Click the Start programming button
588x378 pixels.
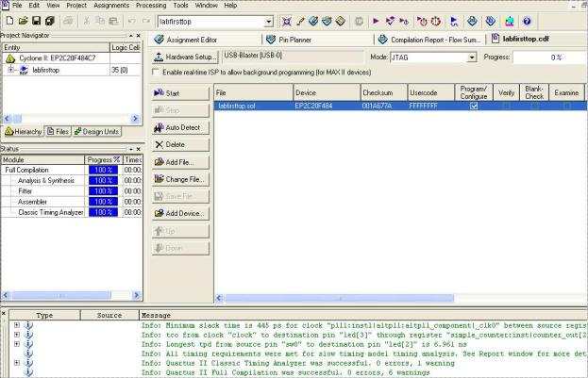tap(180, 93)
